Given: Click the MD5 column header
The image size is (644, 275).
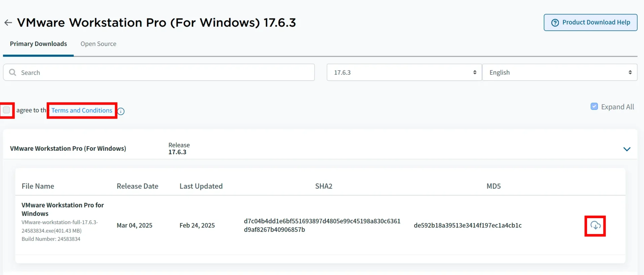Looking at the screenshot, I should click(494, 186).
